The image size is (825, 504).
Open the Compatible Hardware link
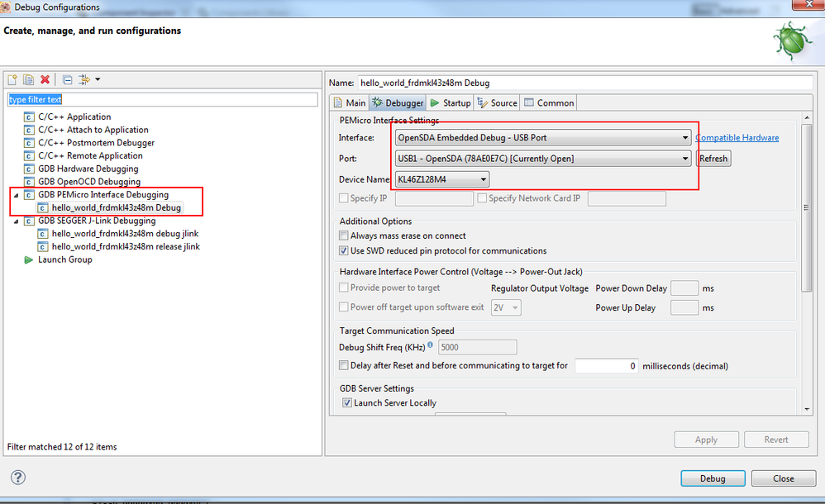click(x=737, y=137)
